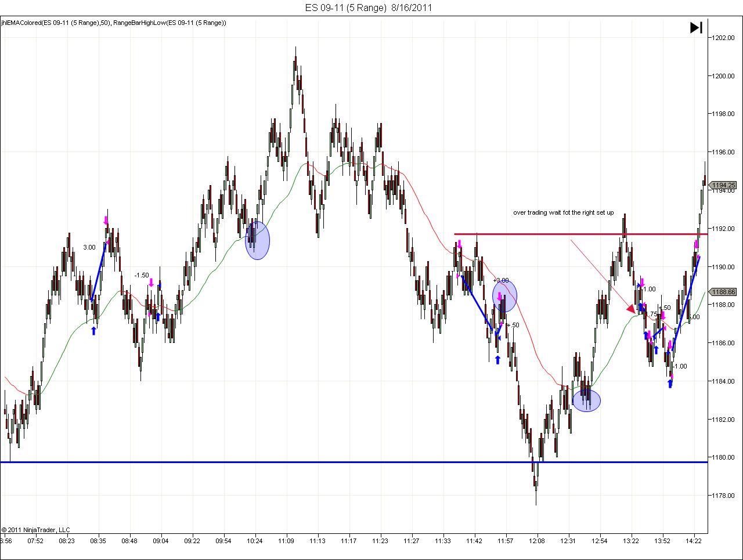Select the current price marker 1194.25
Viewport: 743px width, 560px height.
[x=723, y=185]
